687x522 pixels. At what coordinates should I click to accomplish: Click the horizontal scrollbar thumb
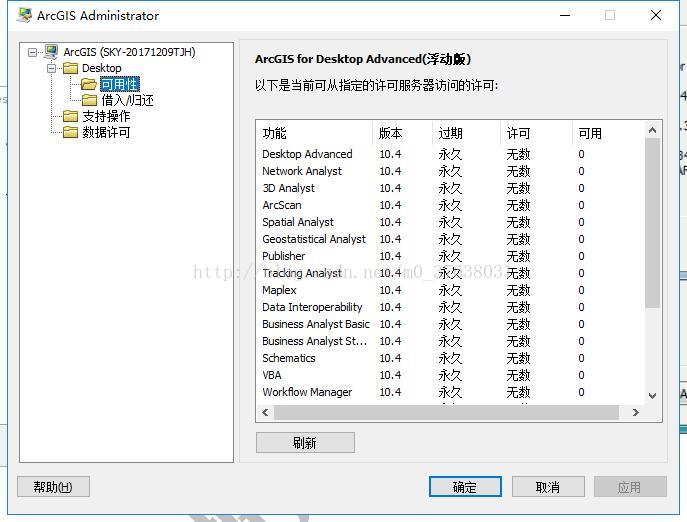[446, 412]
